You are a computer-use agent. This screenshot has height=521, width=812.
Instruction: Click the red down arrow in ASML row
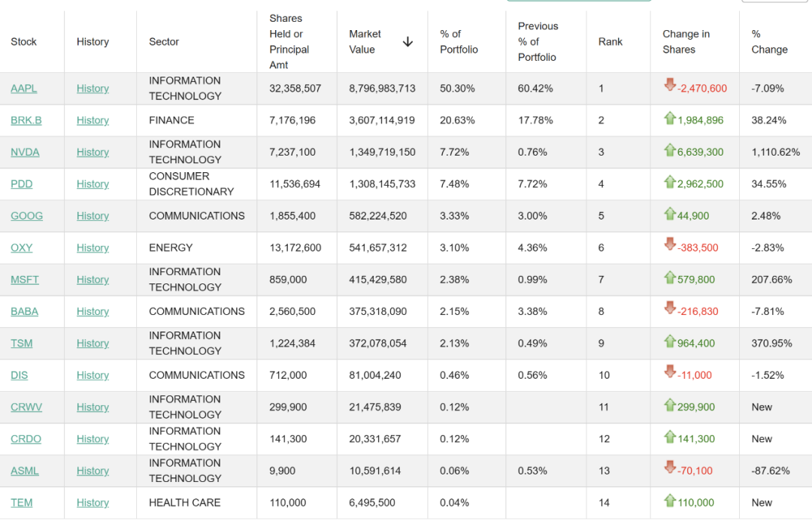[670, 468]
